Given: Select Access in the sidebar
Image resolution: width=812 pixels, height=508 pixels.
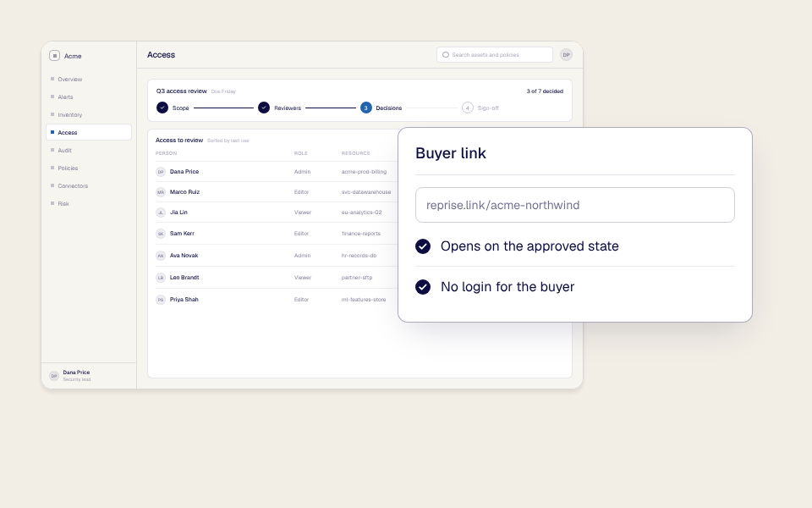Looking at the screenshot, I should point(89,132).
